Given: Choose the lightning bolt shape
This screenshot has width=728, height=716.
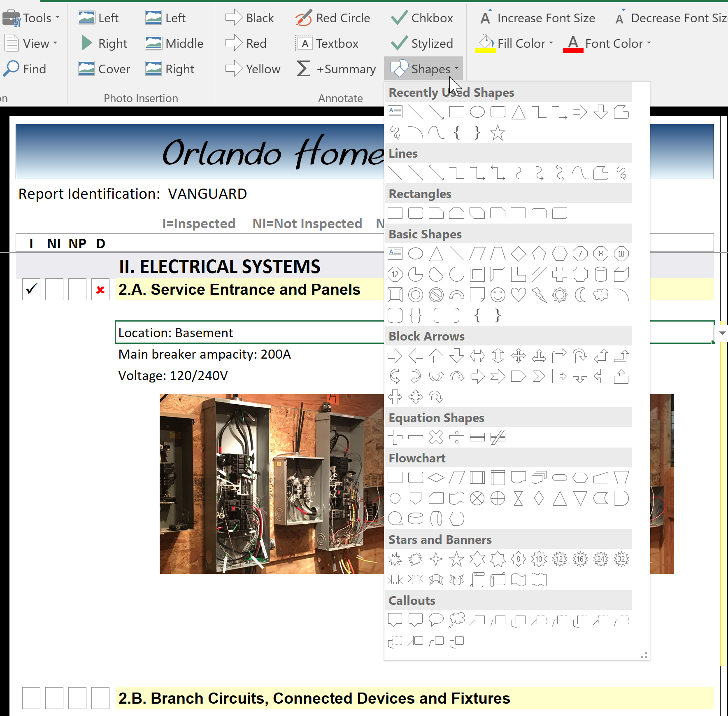Looking at the screenshot, I should 539,295.
